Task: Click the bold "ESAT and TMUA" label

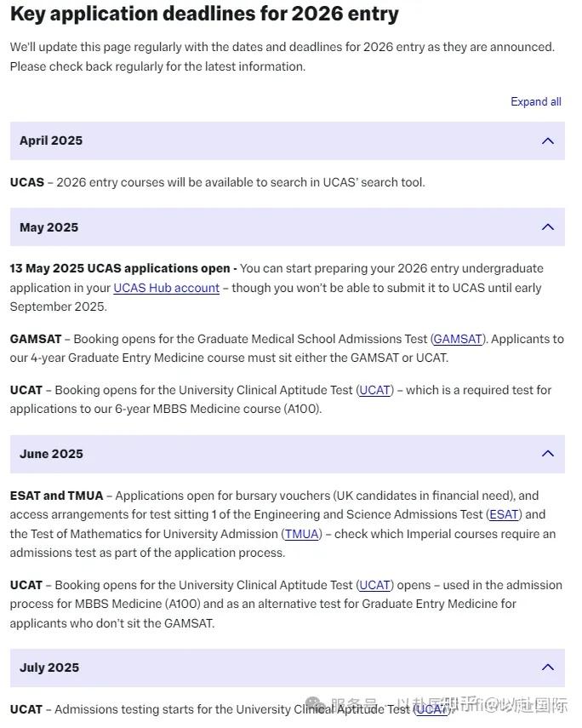Action: click(x=56, y=496)
